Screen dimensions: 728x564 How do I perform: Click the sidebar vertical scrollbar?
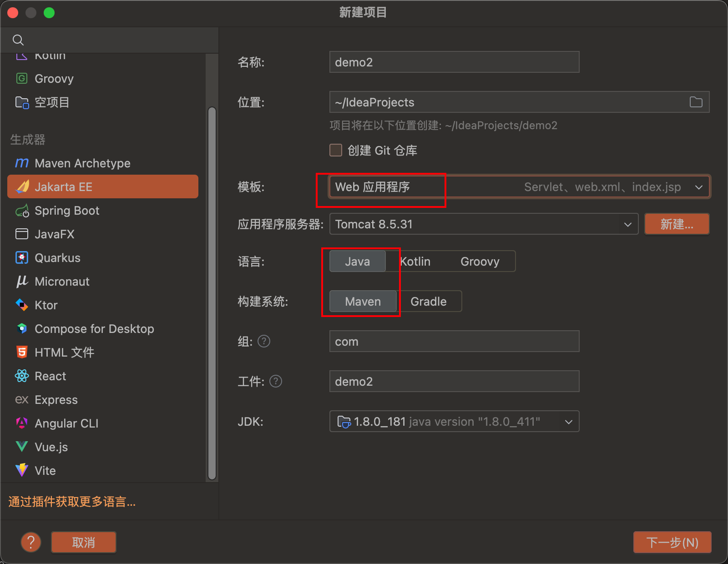tap(212, 293)
